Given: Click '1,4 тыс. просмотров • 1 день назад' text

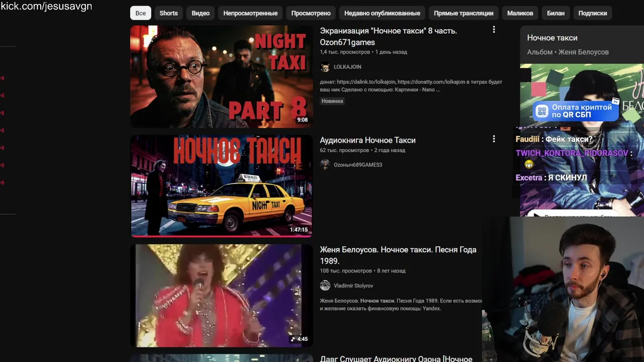Looking at the screenshot, I should pyautogui.click(x=363, y=52).
